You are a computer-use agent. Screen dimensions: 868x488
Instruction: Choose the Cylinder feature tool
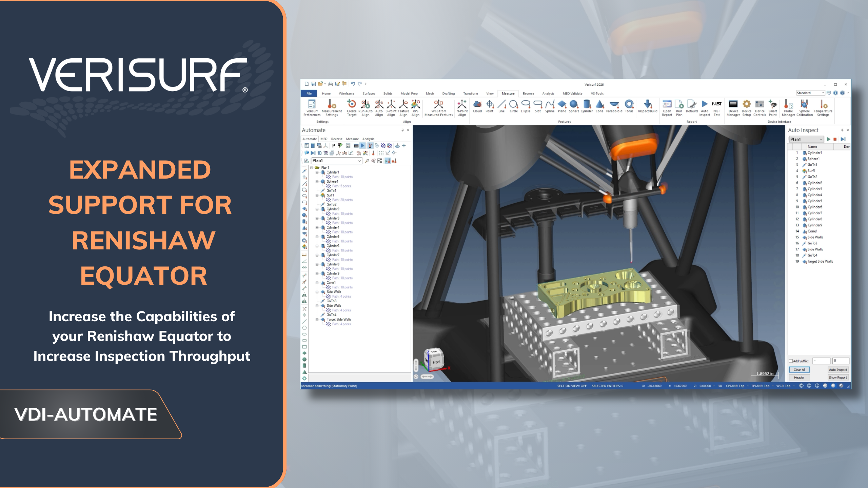pos(587,106)
